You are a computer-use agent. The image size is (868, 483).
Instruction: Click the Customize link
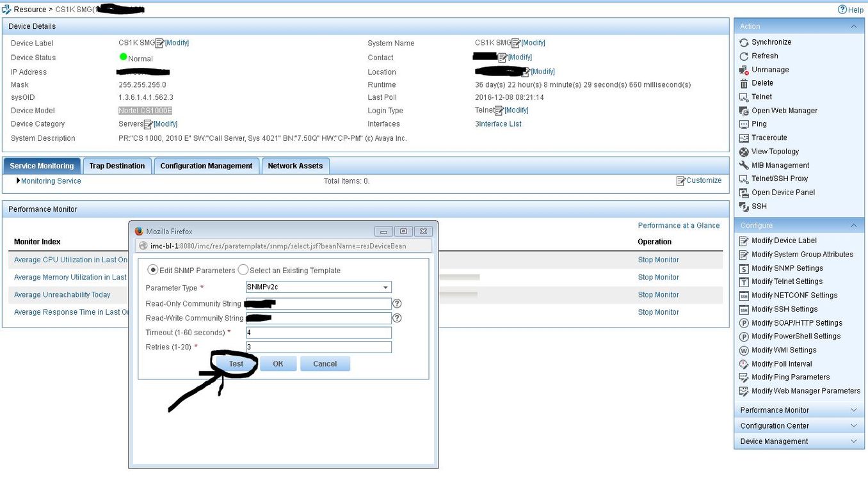[699, 181]
